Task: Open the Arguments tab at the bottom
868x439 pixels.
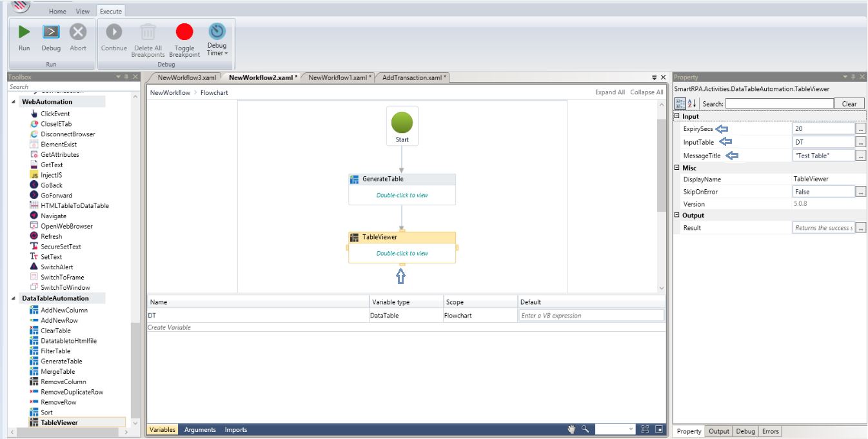Action: (201, 429)
